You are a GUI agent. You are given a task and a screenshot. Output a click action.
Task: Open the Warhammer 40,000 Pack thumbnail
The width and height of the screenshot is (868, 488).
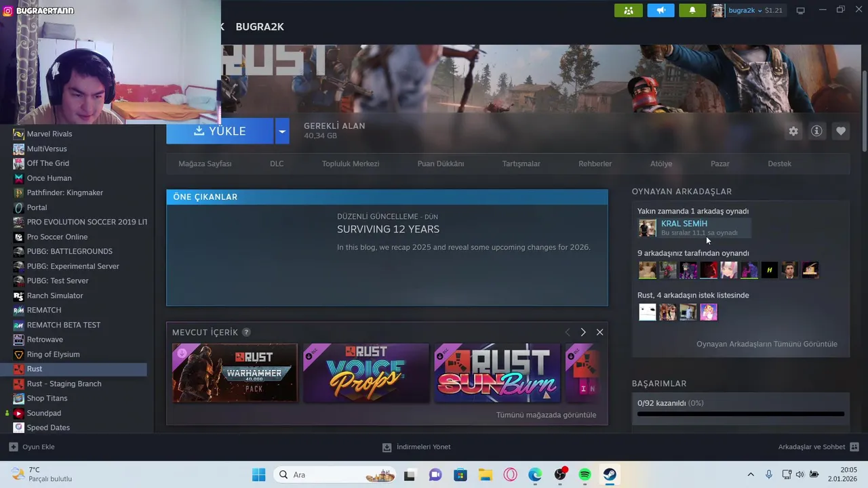[x=235, y=373]
